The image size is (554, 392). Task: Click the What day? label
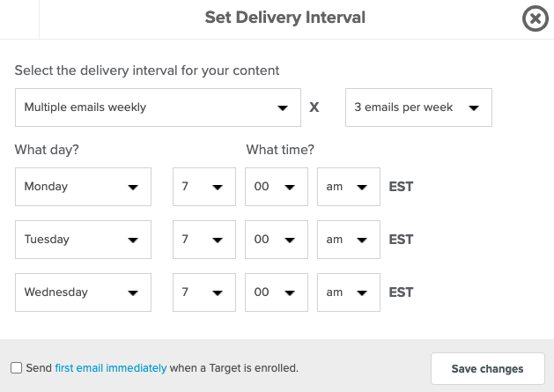[47, 150]
